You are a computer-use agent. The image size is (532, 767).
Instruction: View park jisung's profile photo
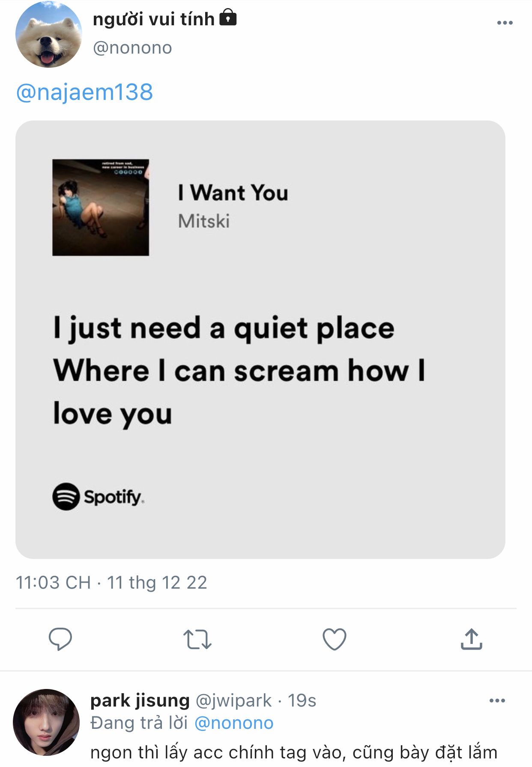[46, 722]
